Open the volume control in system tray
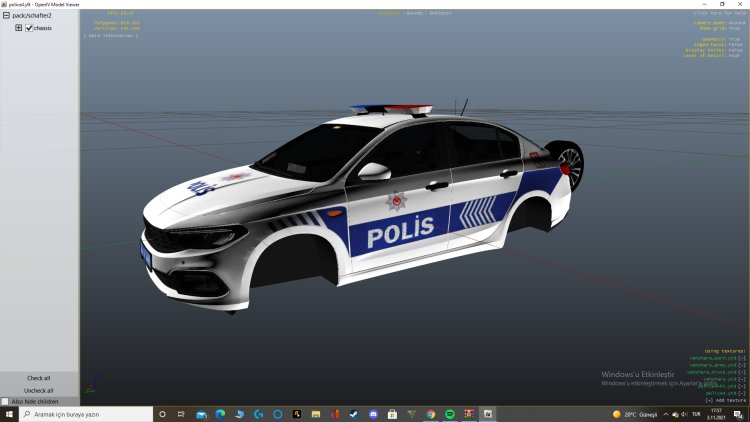 (684, 414)
